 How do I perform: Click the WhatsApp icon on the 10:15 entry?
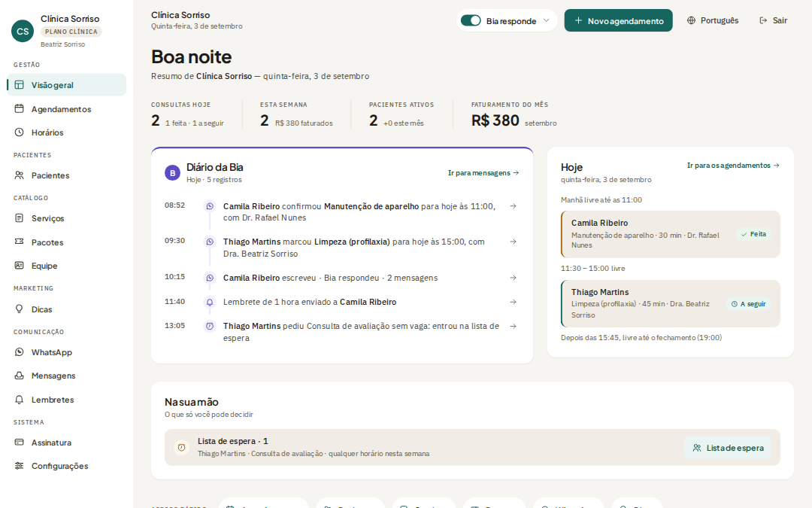click(210, 278)
